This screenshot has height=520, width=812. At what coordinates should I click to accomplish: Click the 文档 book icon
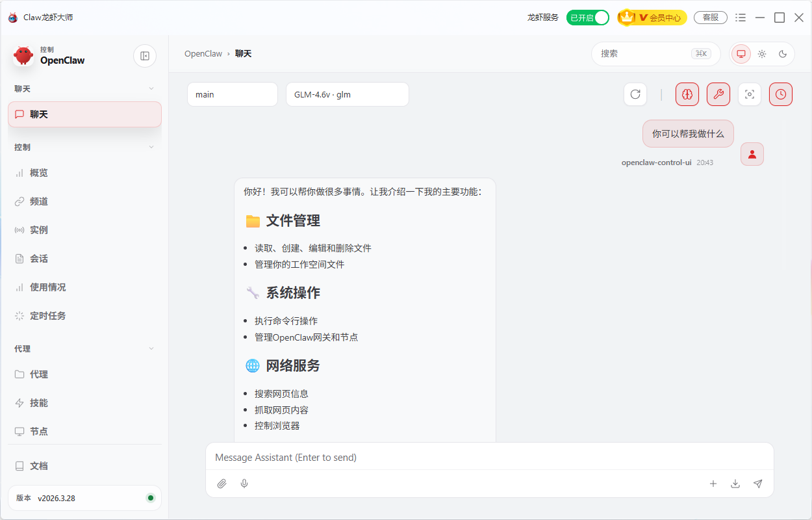pyautogui.click(x=19, y=466)
